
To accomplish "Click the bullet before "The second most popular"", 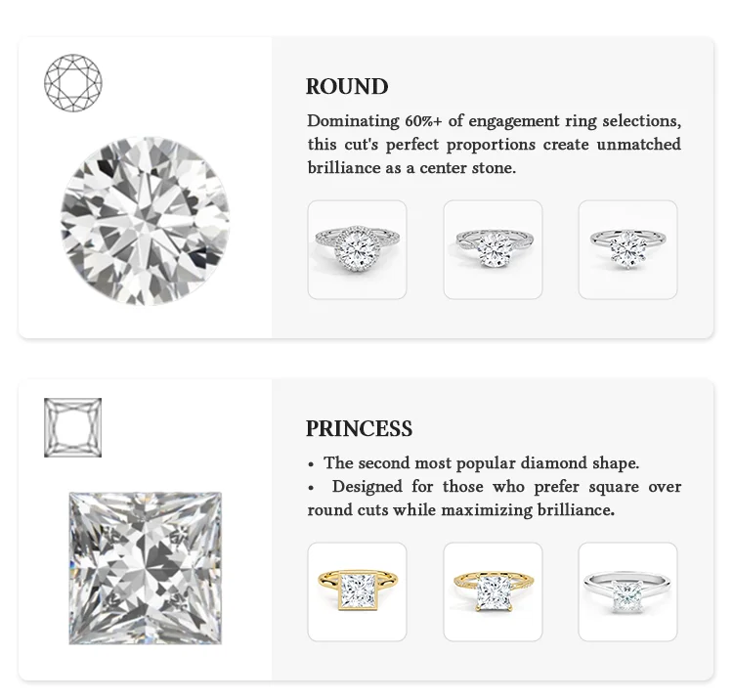I will (x=311, y=464).
